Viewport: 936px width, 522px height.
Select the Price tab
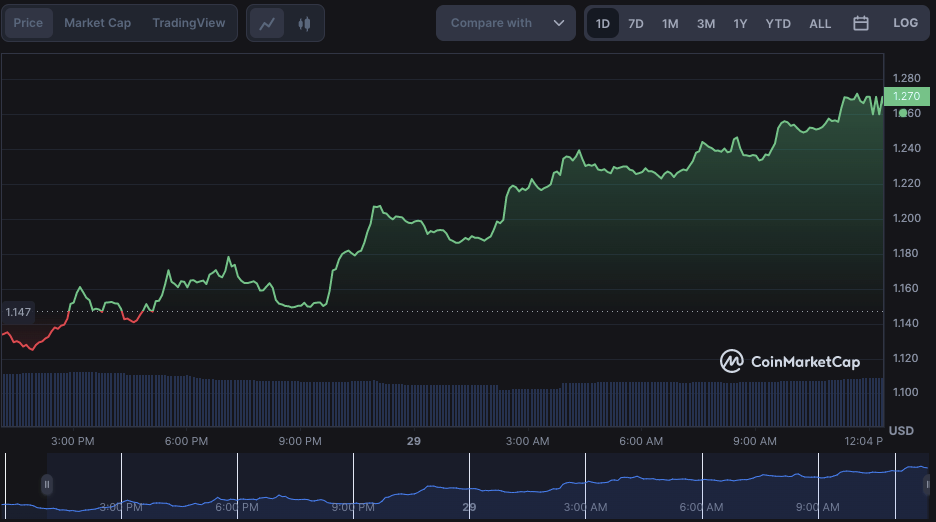pyautogui.click(x=28, y=23)
